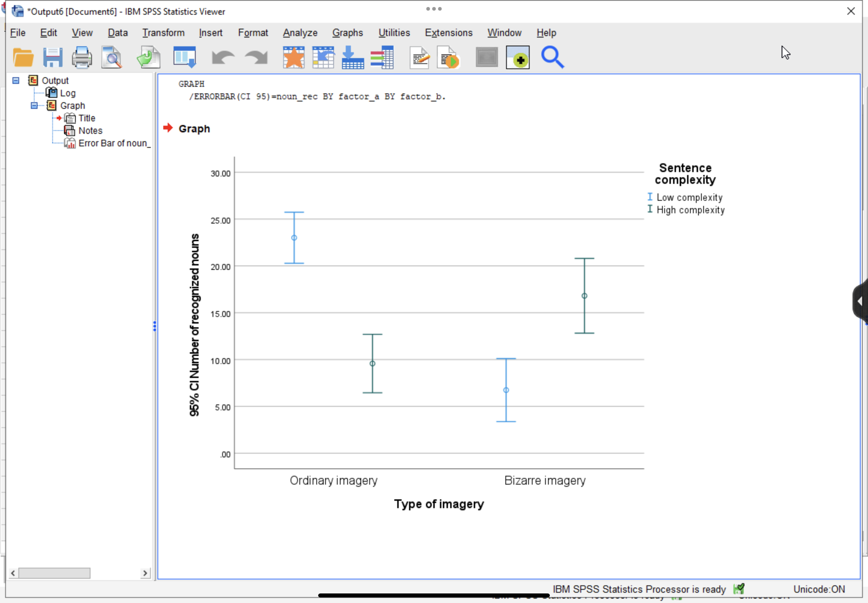The image size is (868, 603).
Task: Open the Graphs menu
Action: click(347, 33)
